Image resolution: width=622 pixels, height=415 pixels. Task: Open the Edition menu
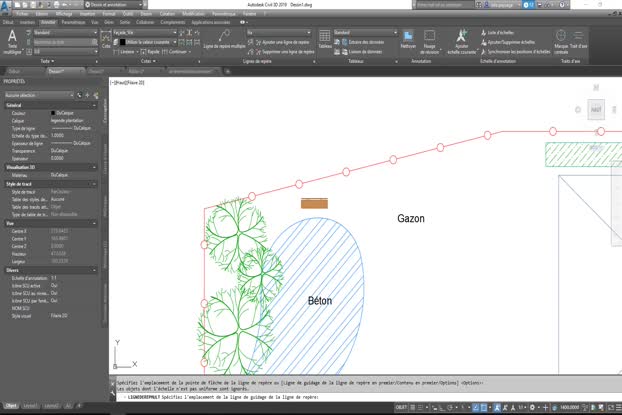(42, 14)
